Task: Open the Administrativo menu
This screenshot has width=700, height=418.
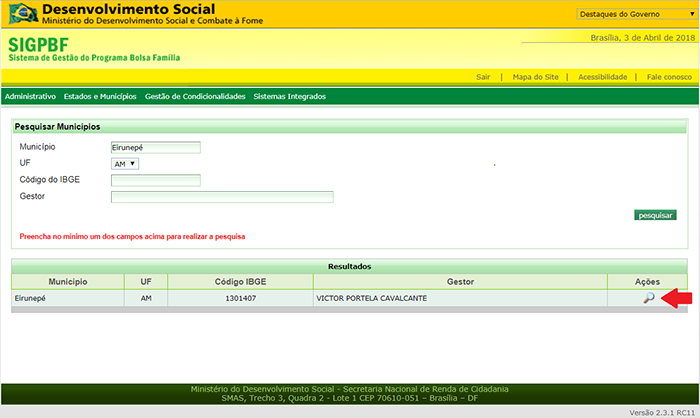Action: 30,96
